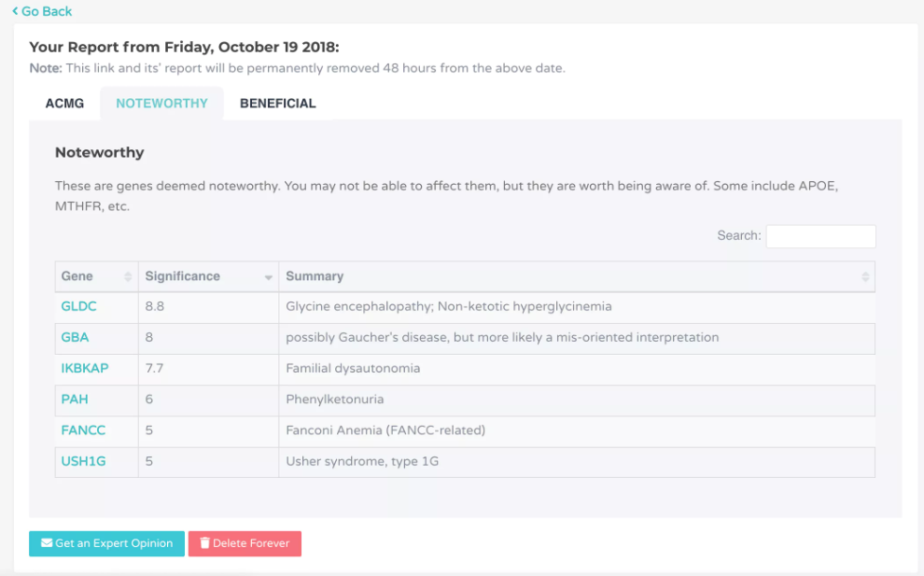
Task: Open the PAH gene link
Action: point(75,400)
